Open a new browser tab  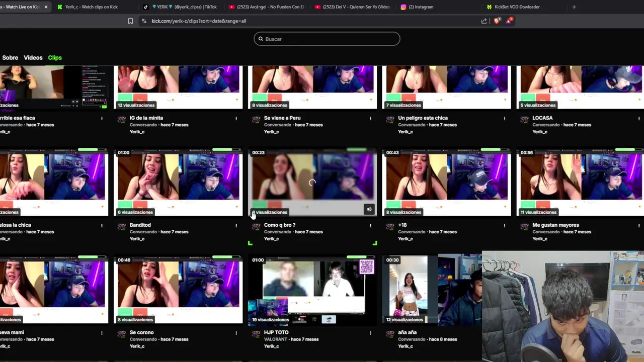tap(574, 7)
